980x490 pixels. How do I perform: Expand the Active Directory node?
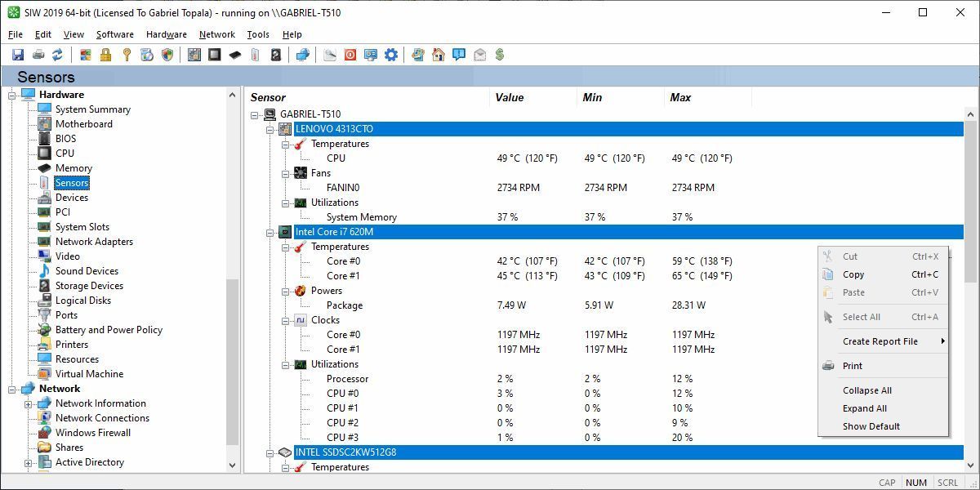tap(28, 462)
